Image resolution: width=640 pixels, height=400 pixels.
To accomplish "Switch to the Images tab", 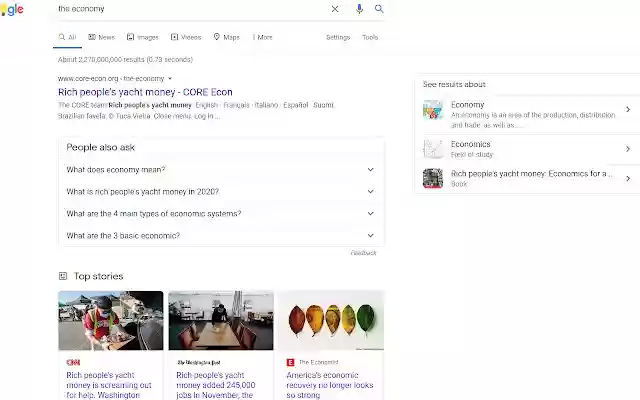I will (142, 37).
